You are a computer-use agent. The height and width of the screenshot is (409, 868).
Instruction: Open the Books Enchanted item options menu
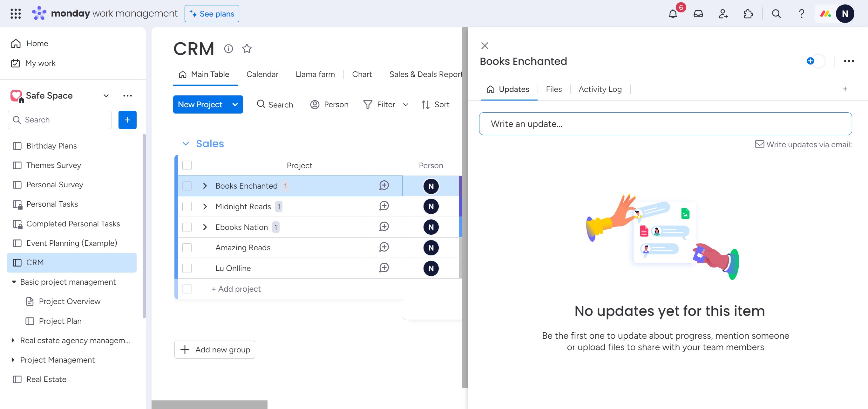pyautogui.click(x=848, y=61)
